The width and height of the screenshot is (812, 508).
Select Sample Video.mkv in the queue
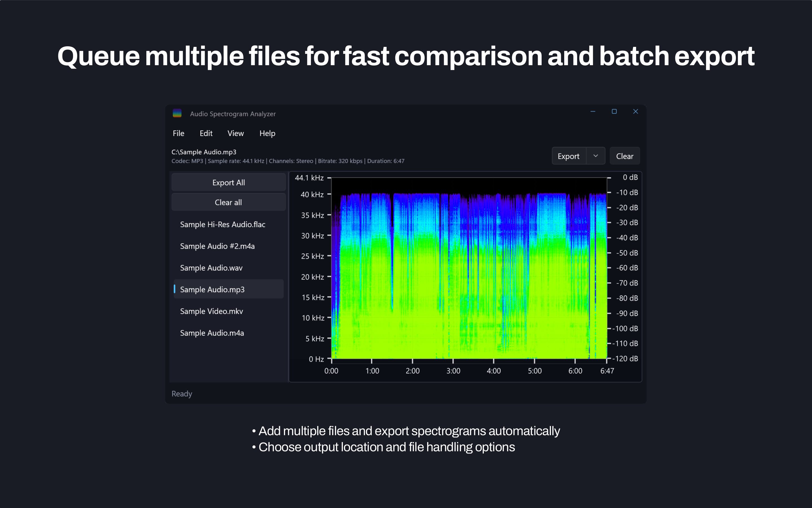click(228, 311)
